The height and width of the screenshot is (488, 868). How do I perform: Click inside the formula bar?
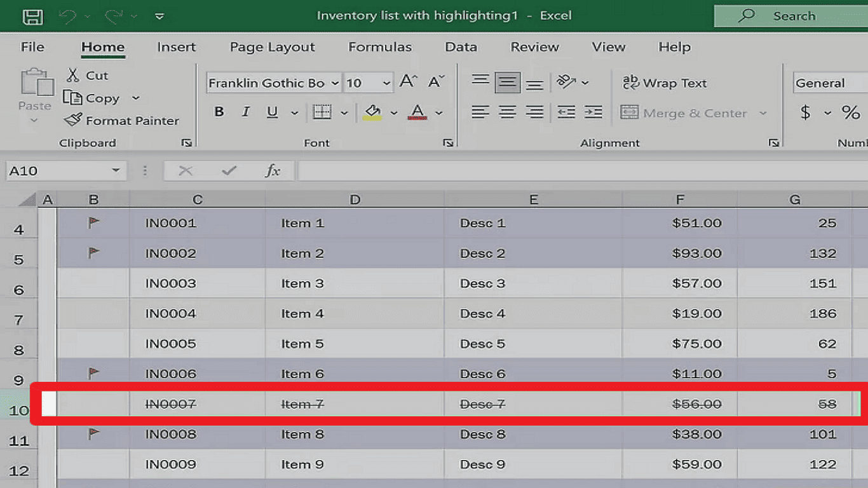[x=583, y=170]
